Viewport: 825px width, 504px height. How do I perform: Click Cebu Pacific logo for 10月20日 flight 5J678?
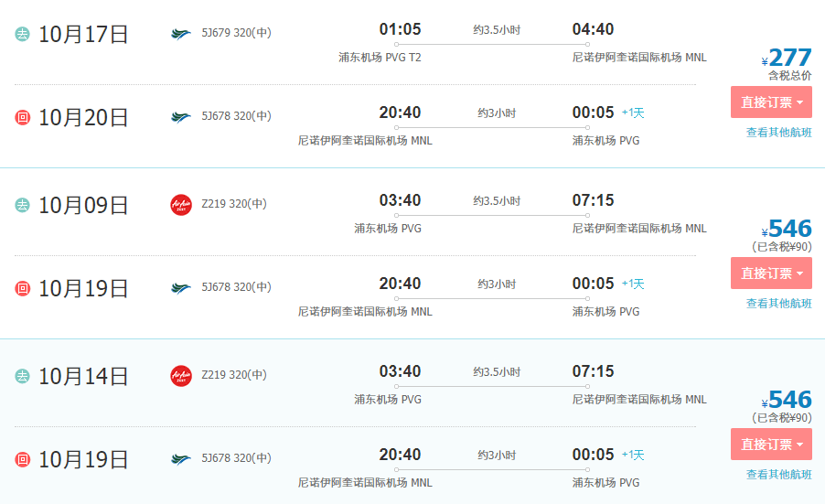[x=180, y=117]
